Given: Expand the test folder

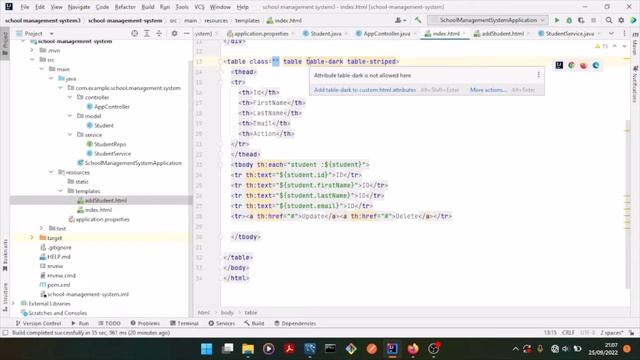Looking at the screenshot, I should (x=42, y=228).
